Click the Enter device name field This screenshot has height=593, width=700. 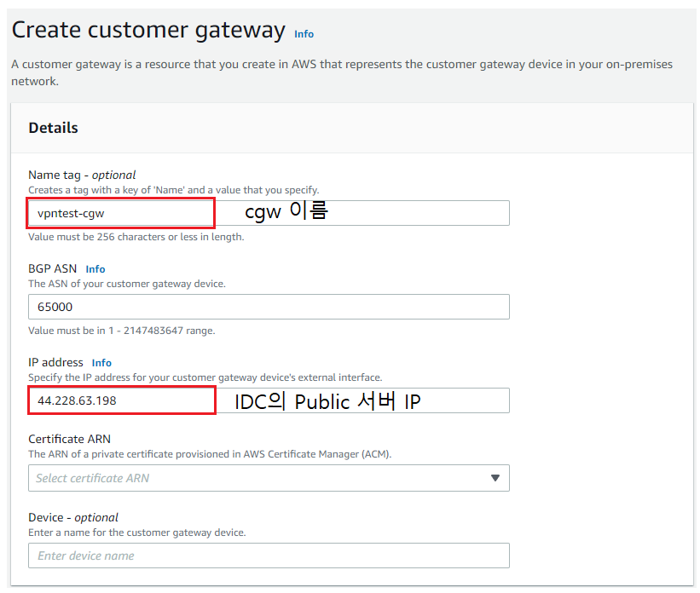point(269,556)
